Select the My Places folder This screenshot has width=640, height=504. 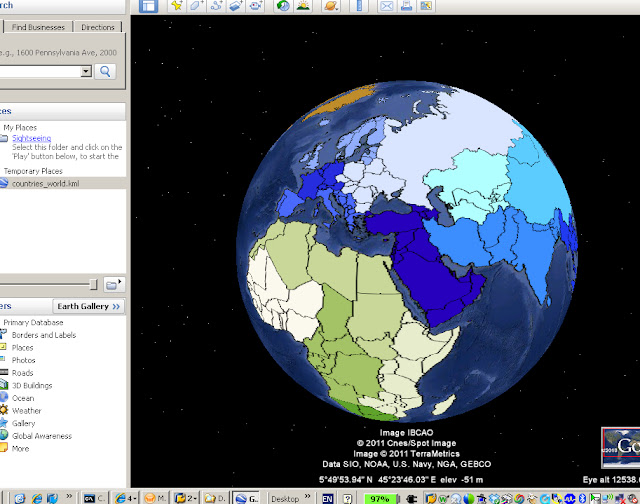20,127
